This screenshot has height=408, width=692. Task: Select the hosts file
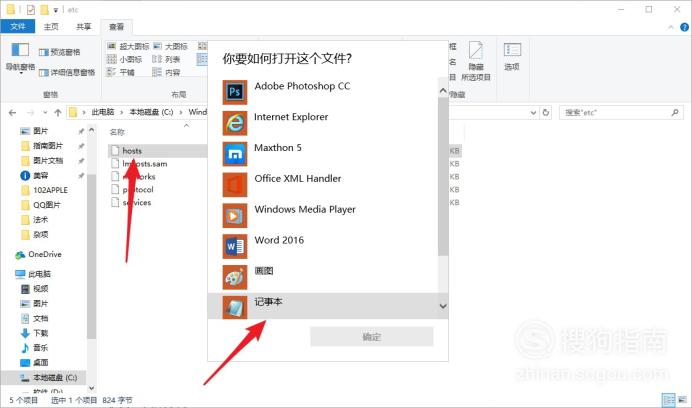(x=132, y=151)
